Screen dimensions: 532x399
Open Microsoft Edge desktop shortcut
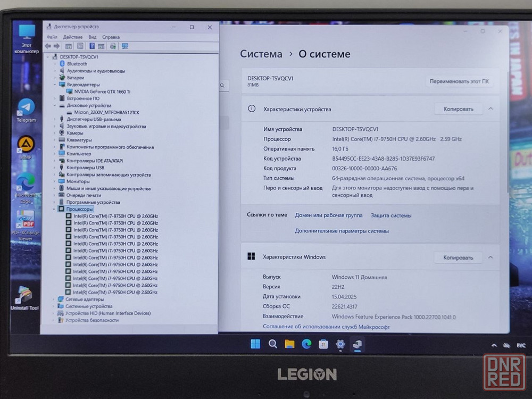[x=26, y=188]
